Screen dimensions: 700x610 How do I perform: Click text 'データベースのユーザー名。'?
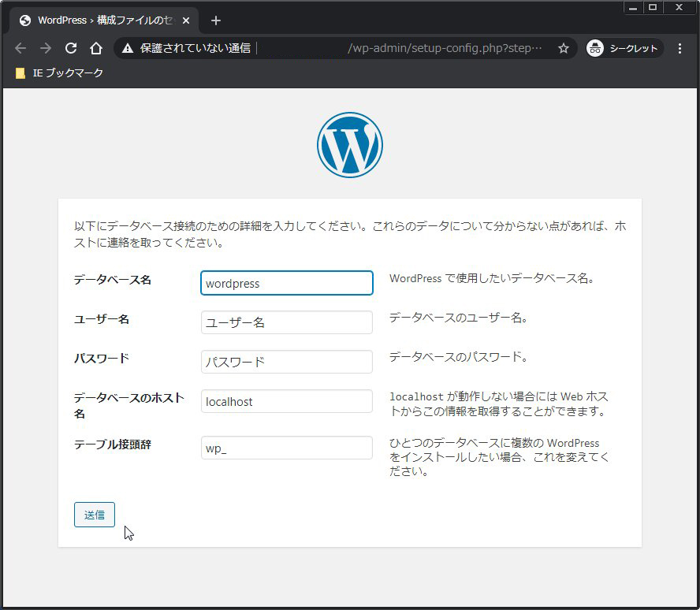coord(459,318)
